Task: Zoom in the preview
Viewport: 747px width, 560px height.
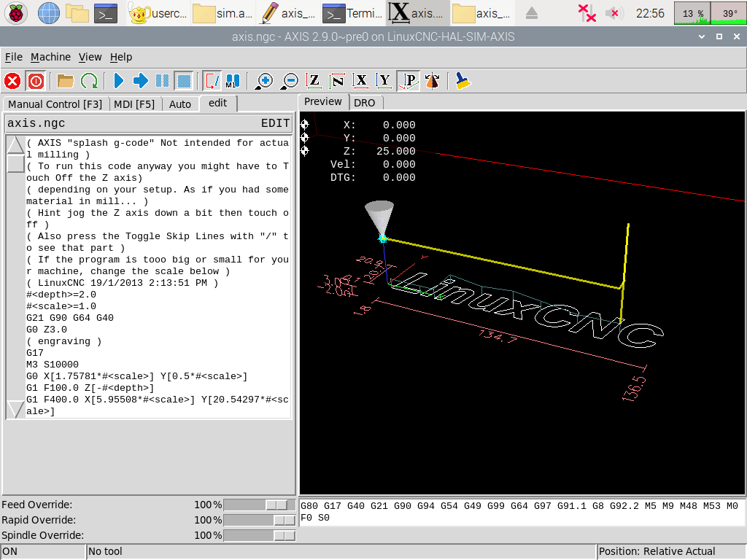Action: click(264, 81)
